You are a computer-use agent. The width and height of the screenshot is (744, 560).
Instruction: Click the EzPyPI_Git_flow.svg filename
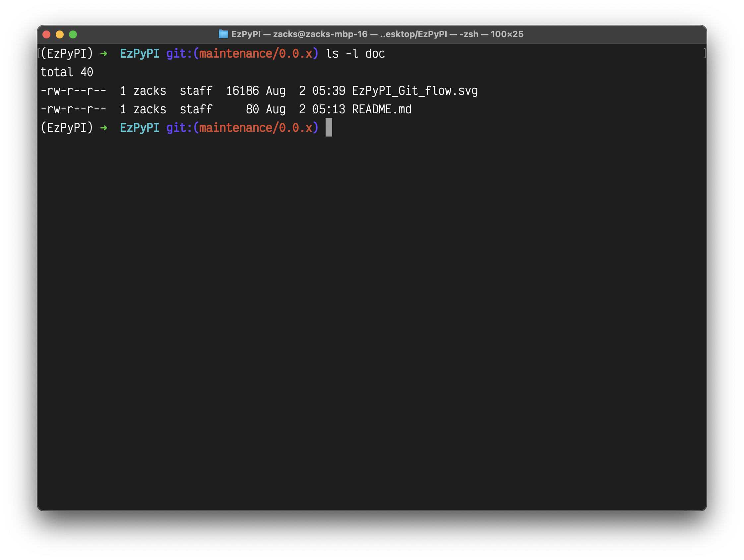(415, 91)
